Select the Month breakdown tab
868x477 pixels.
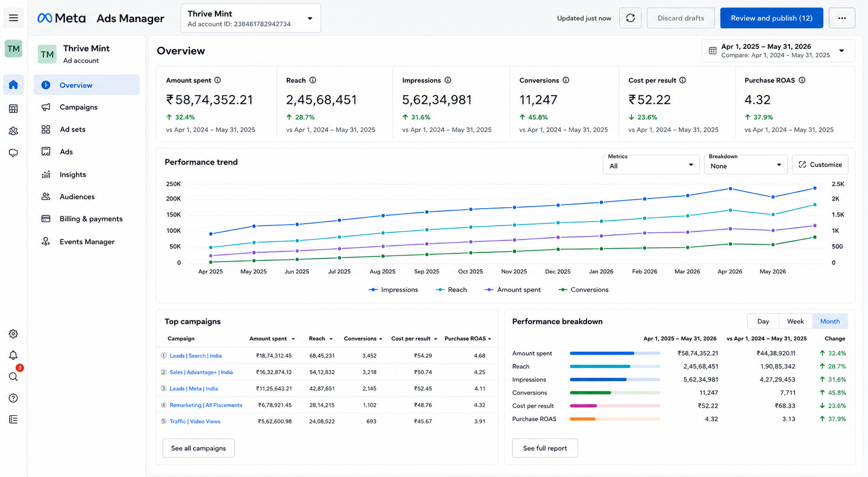[x=830, y=321]
